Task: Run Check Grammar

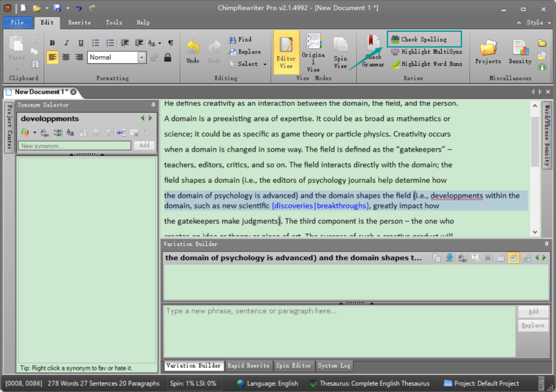Action: click(x=373, y=51)
